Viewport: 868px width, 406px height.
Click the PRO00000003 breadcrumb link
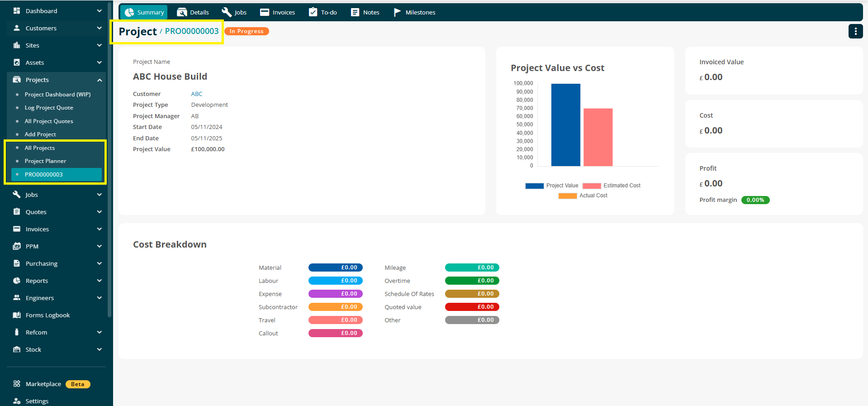(x=192, y=31)
